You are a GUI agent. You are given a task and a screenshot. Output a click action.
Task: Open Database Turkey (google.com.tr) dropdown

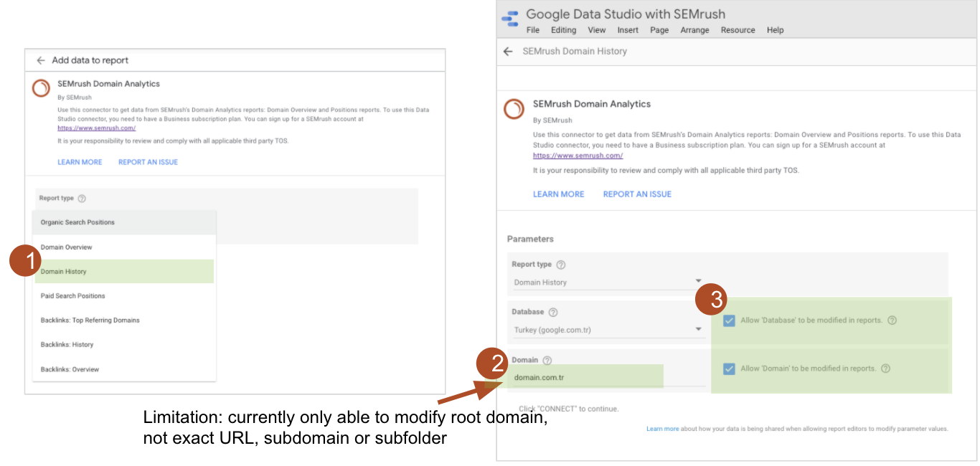608,330
